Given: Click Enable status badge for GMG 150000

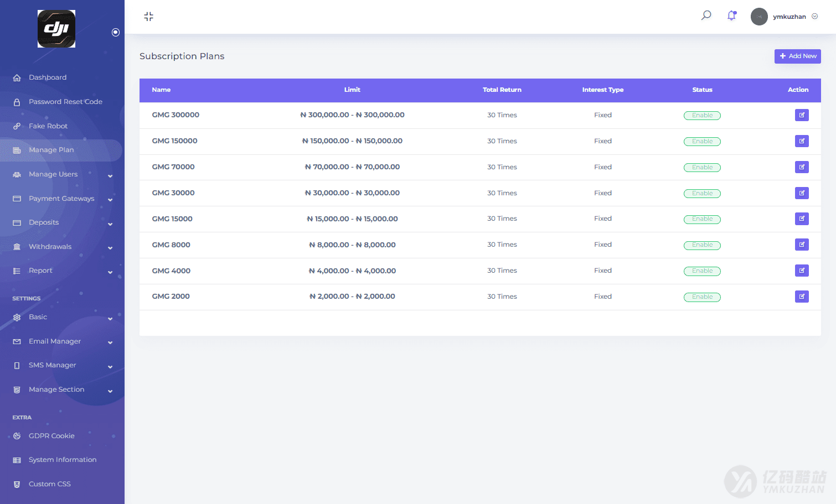Looking at the screenshot, I should [702, 142].
